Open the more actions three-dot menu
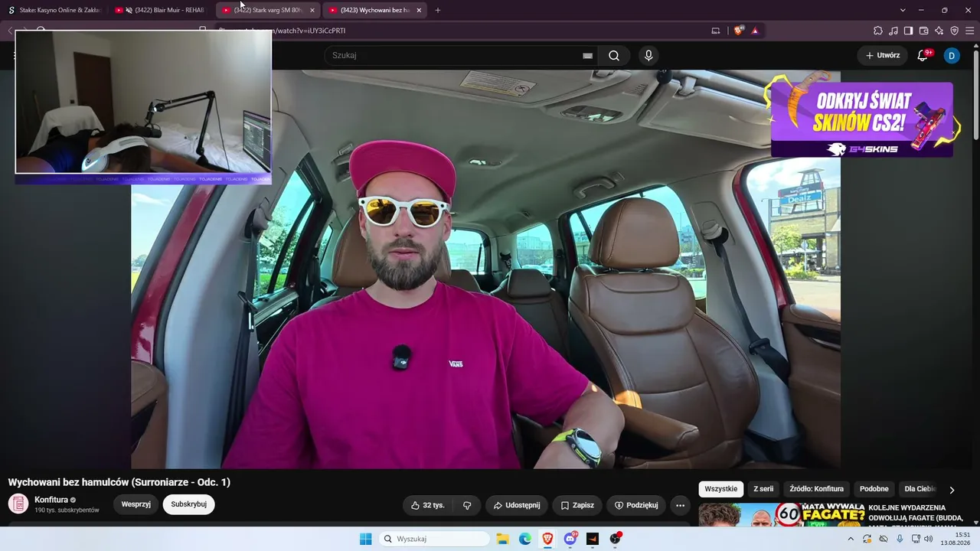The image size is (980, 551). pos(680,505)
